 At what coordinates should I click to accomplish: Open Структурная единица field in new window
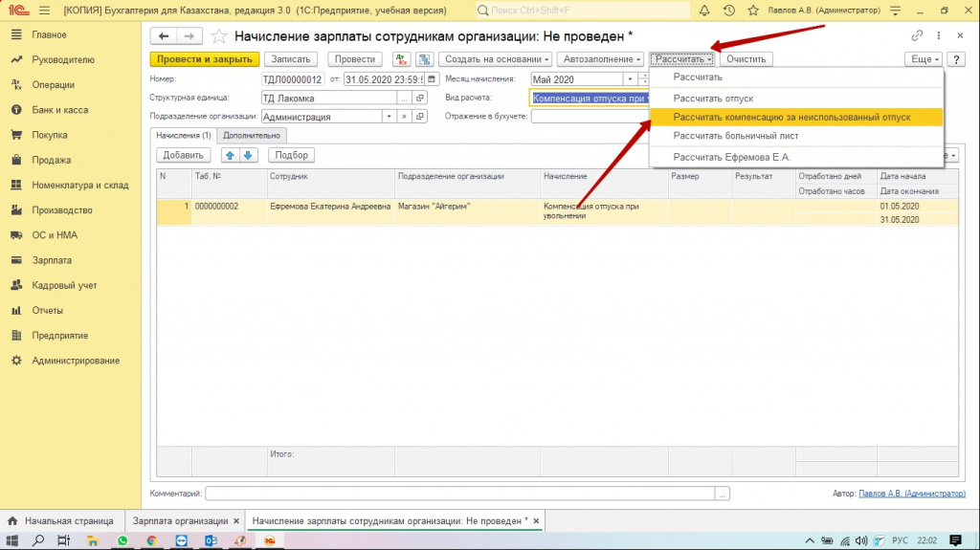(x=420, y=99)
